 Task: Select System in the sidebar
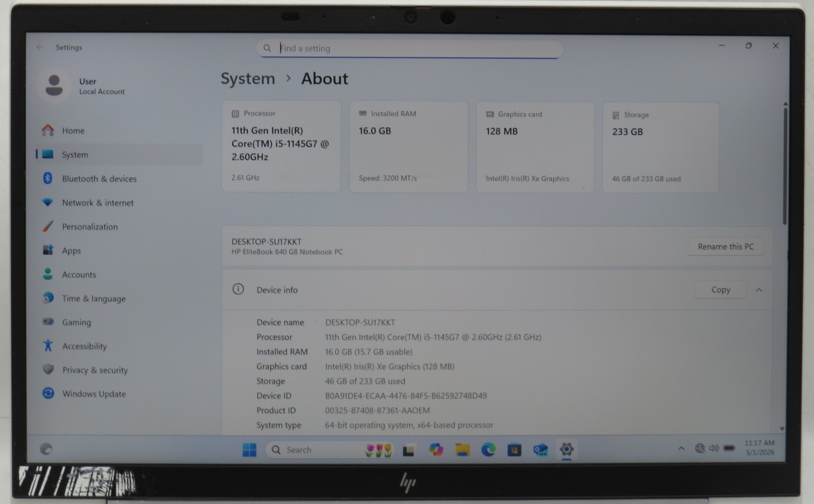[x=119, y=155]
